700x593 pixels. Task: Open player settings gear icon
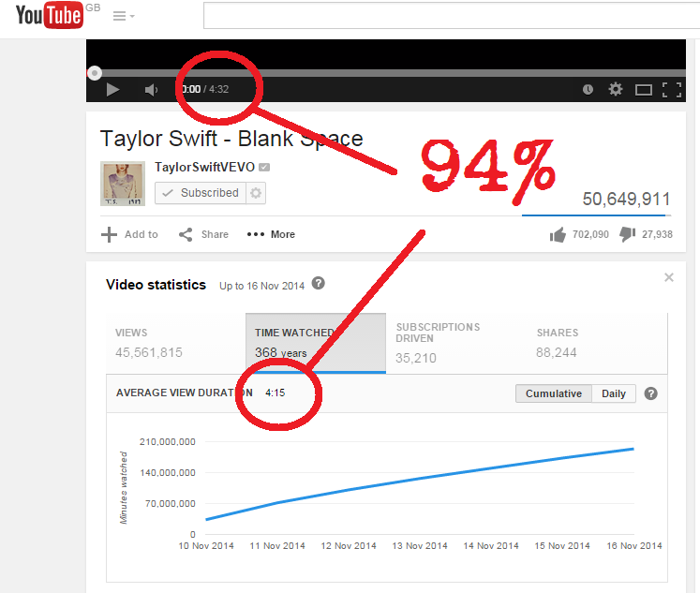[x=615, y=89]
